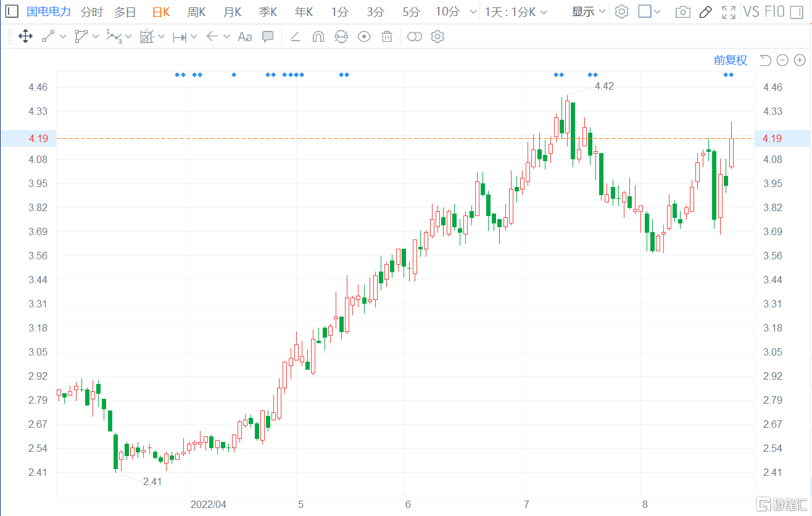Select the Fibonacci retracement grid tool
Image resolution: width=812 pixels, height=516 pixels.
[x=146, y=36]
